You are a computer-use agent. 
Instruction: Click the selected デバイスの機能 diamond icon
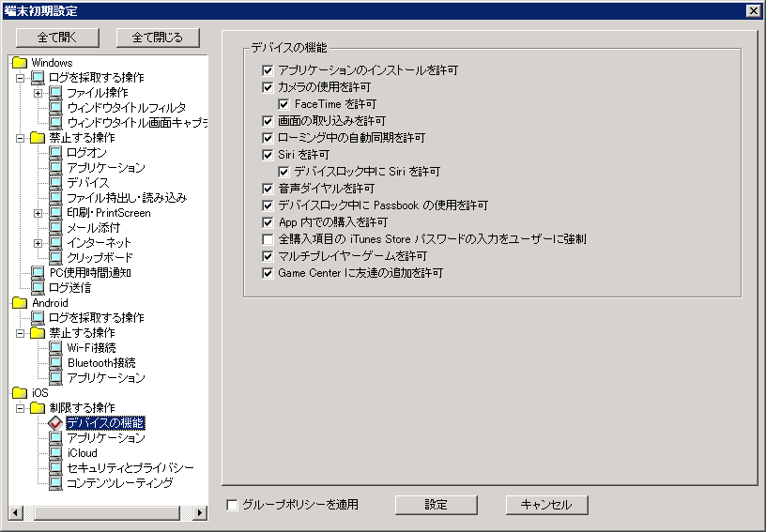click(x=55, y=423)
